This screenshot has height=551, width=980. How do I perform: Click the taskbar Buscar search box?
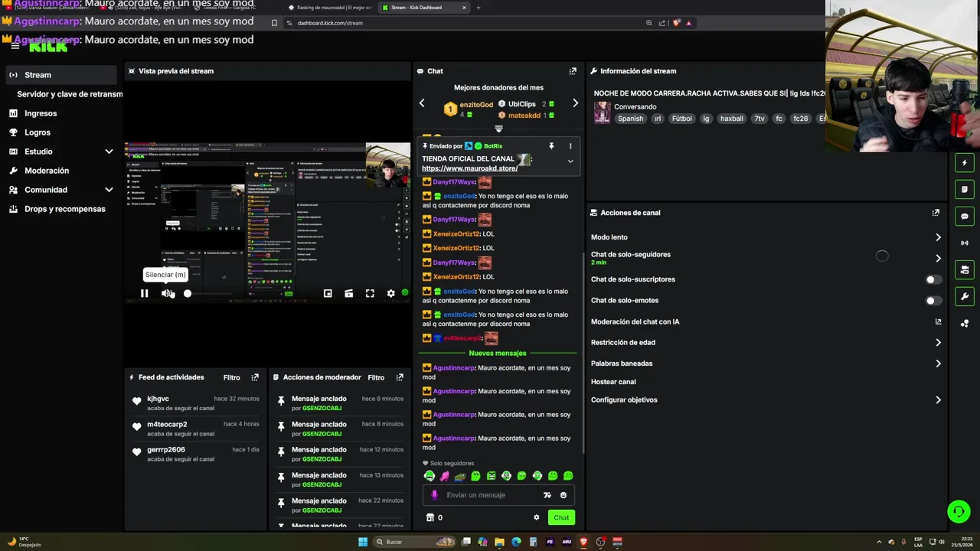pyautogui.click(x=414, y=542)
